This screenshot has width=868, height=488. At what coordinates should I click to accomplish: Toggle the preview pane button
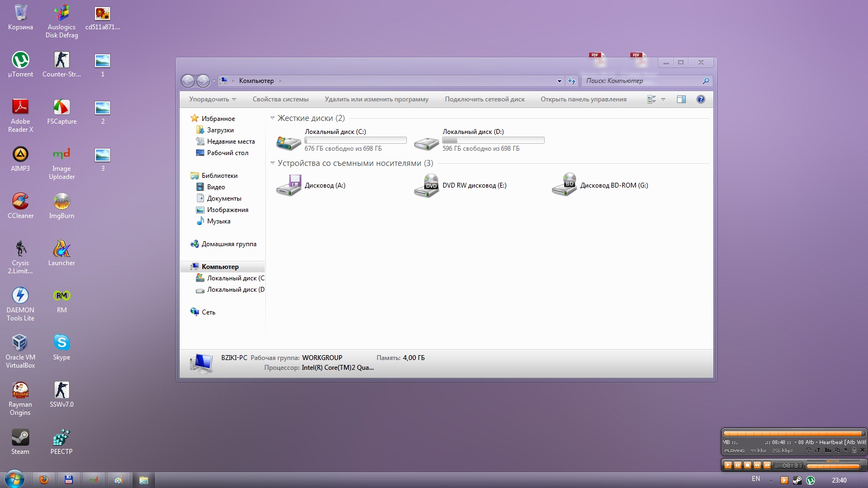coord(681,99)
